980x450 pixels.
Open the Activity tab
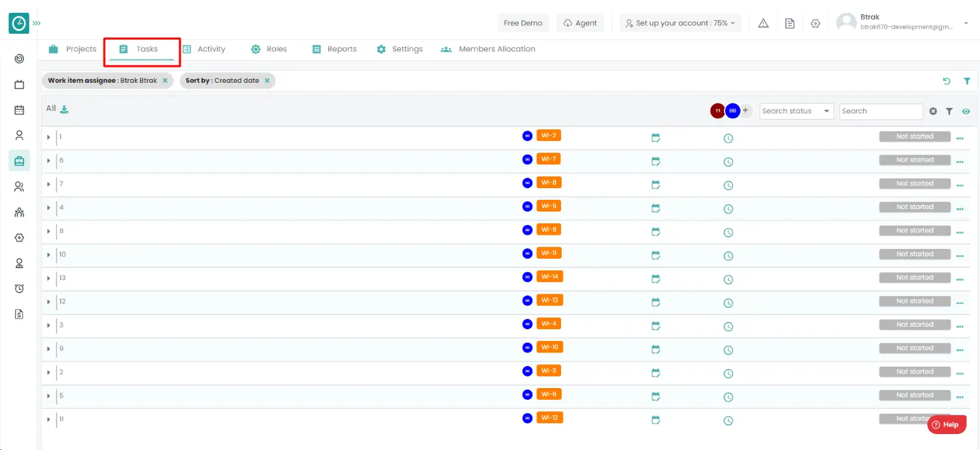click(204, 49)
